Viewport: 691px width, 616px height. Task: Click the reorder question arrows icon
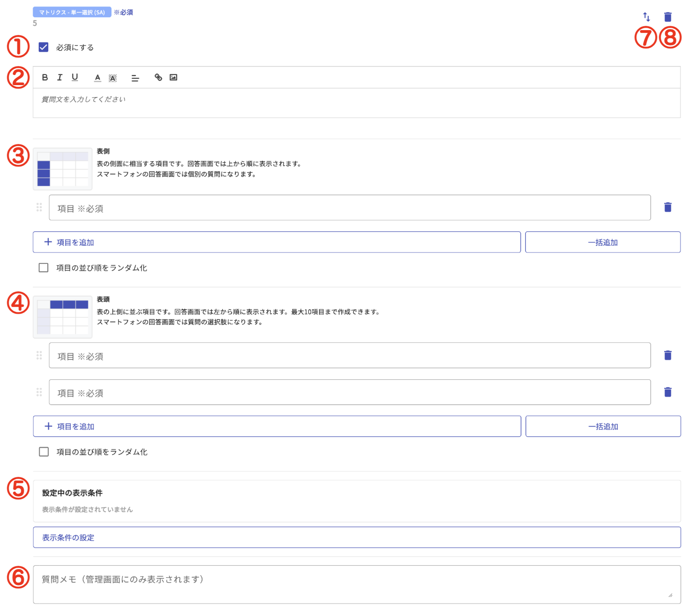(646, 16)
